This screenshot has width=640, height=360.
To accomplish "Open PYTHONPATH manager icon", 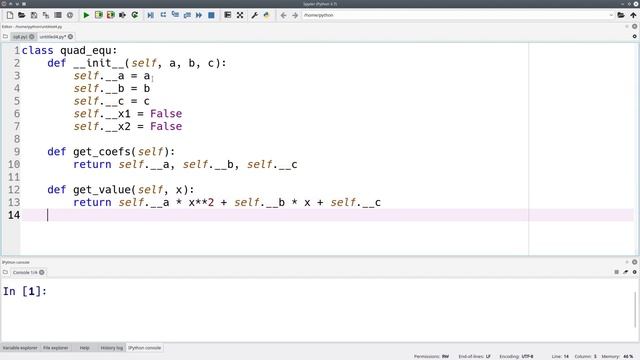I will (267, 15).
